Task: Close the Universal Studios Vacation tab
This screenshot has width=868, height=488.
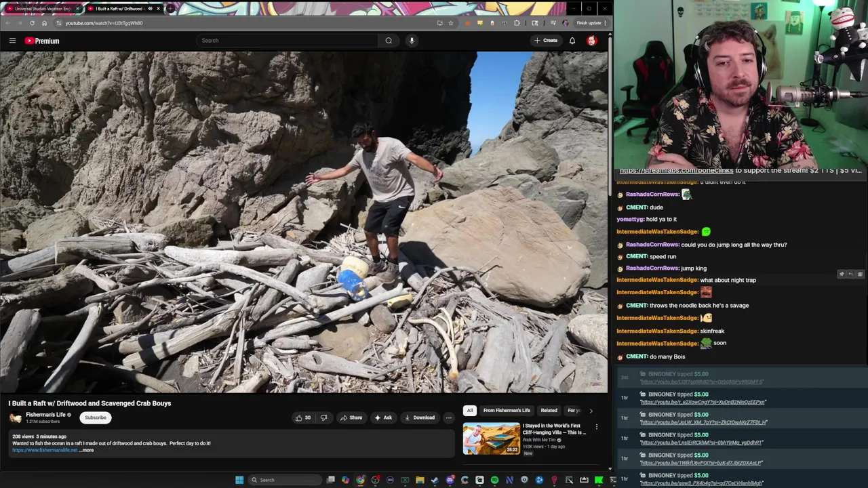Action: coord(77,9)
